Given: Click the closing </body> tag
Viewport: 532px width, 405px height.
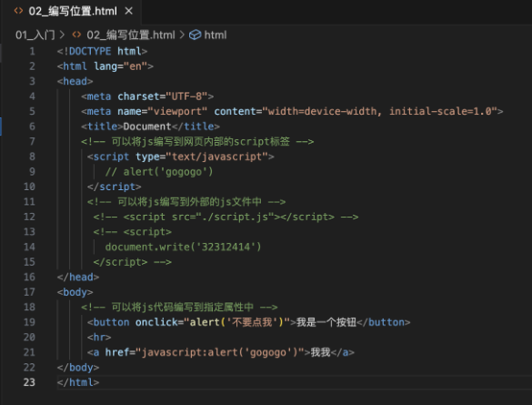Looking at the screenshot, I should (78, 368).
